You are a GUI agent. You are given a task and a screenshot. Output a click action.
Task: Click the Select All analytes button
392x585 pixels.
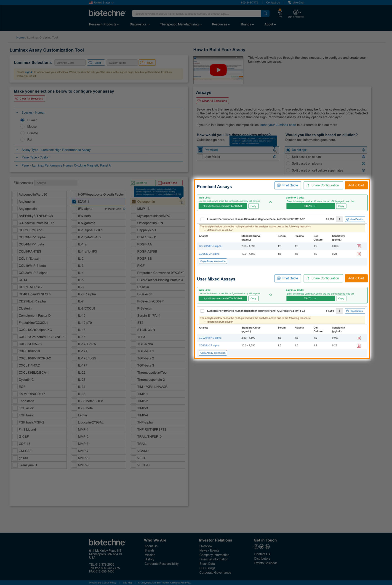point(143,183)
